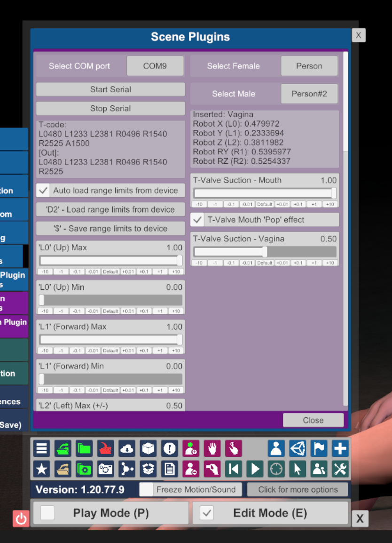Viewport: 392px width, 543px height.
Task: Open the Select Male 'Person#2' dropdown
Action: tap(309, 94)
